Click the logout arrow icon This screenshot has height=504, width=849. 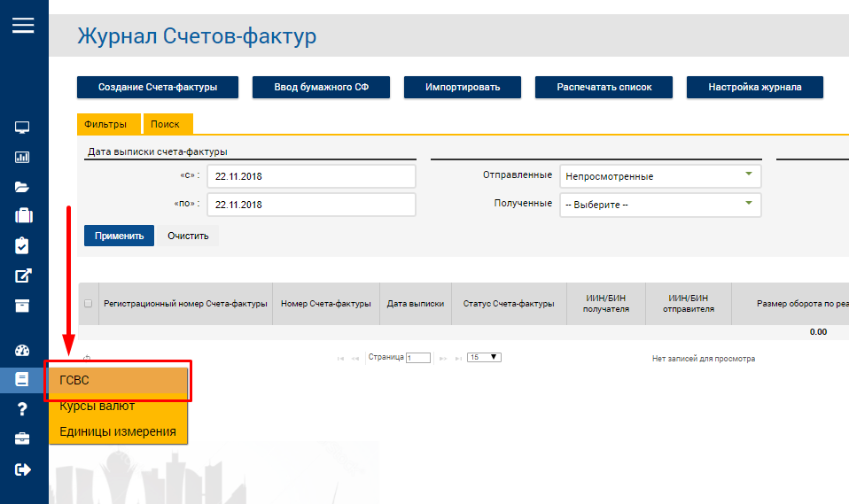23,469
